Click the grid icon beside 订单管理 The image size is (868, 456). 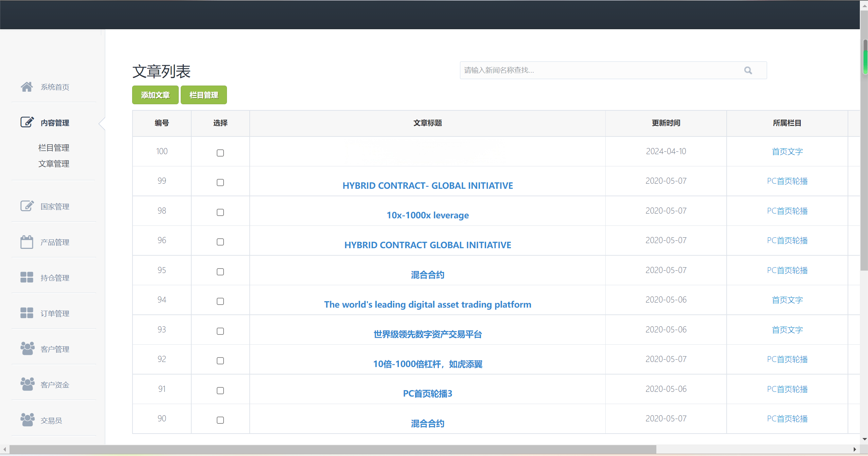click(26, 313)
